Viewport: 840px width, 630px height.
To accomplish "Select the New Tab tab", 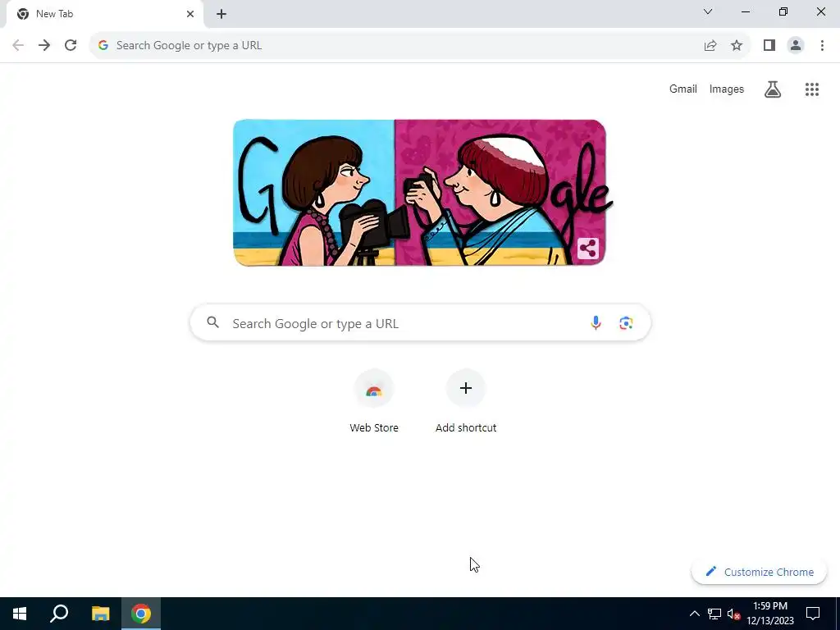I will pyautogui.click(x=104, y=15).
